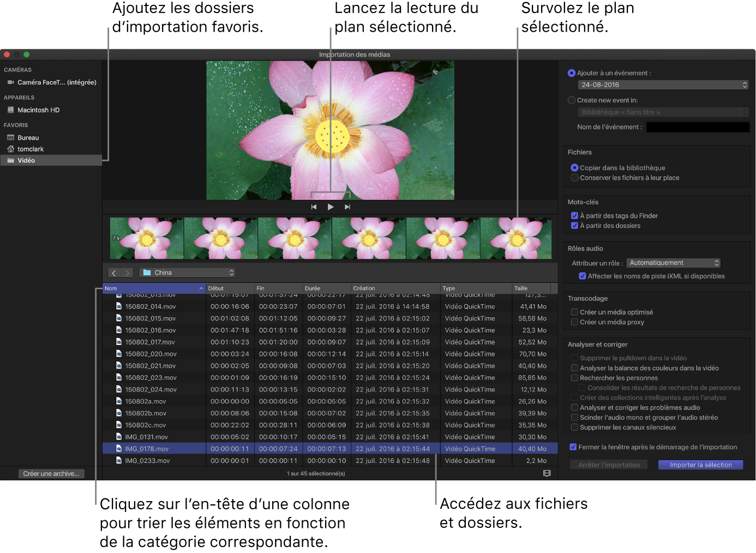The image size is (756, 553).
Task: Enable Créer un média optimisé
Action: [x=574, y=312]
